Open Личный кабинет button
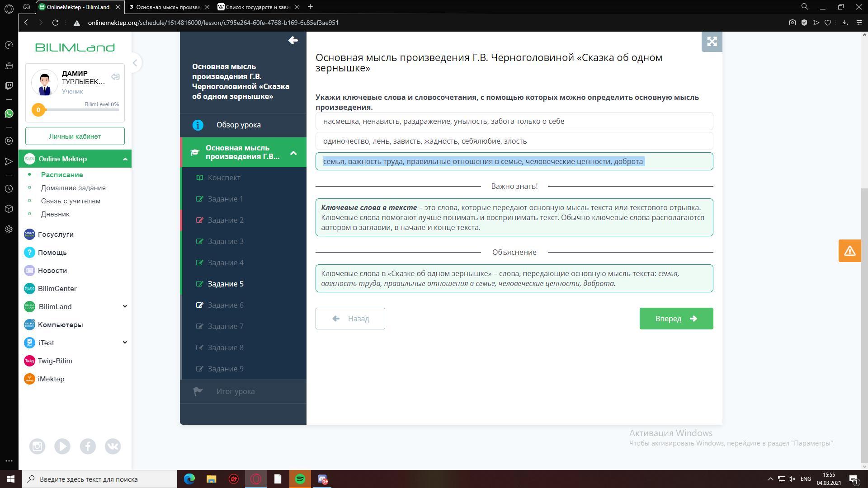 point(75,136)
